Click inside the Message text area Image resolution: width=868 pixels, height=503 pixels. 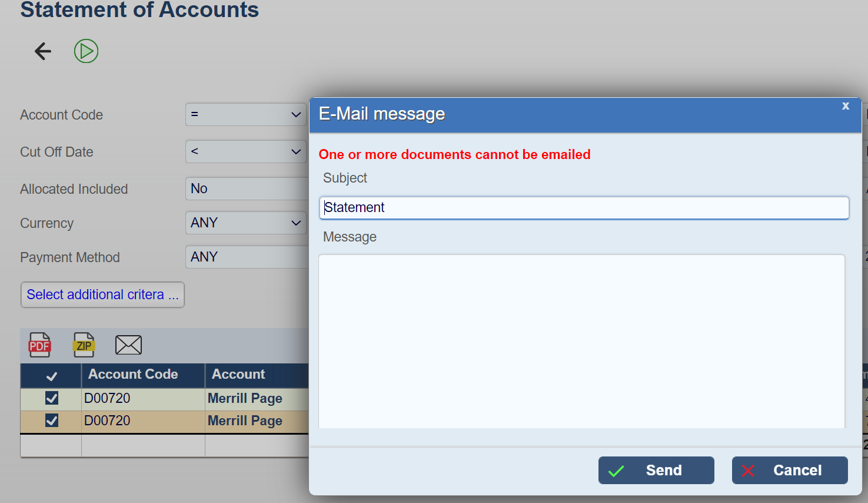pyautogui.click(x=581, y=342)
